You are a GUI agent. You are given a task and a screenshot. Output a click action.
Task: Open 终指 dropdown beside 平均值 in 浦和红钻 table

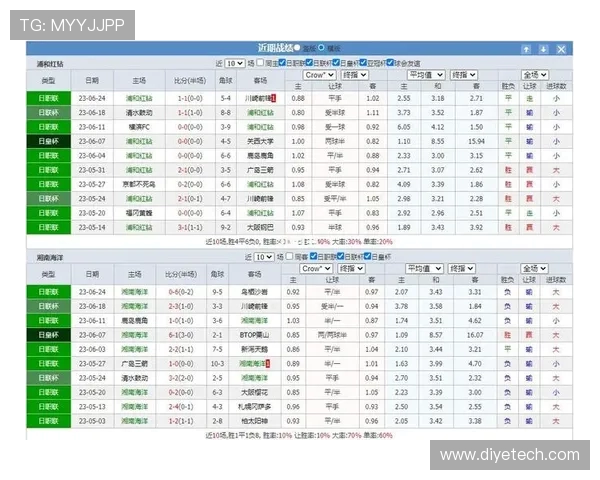coord(464,75)
